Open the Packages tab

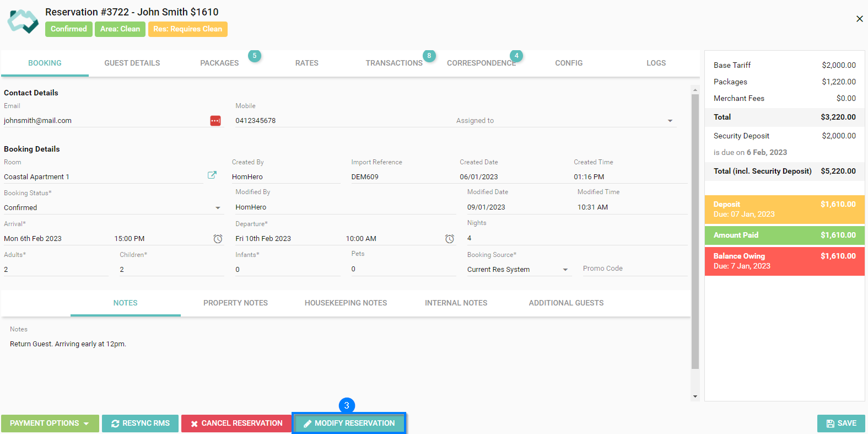pyautogui.click(x=219, y=63)
